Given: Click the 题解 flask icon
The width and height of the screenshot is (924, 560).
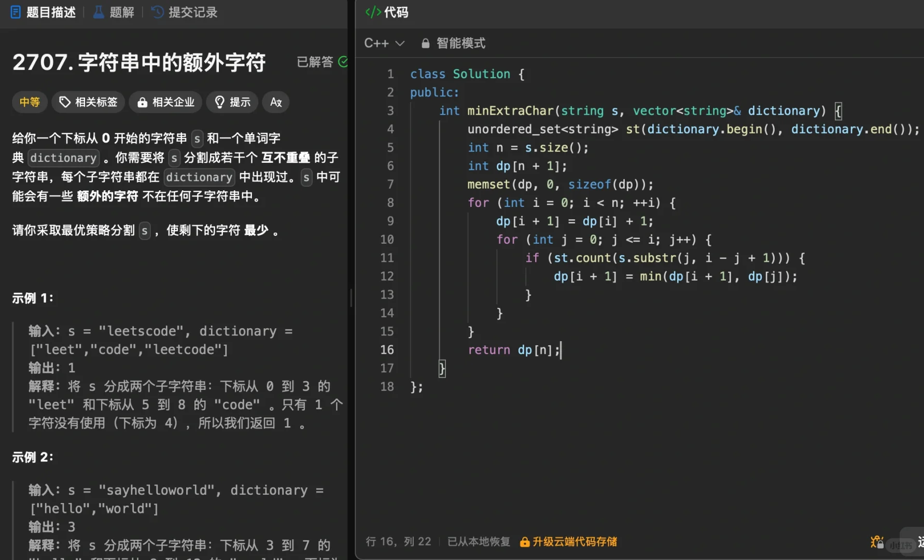Looking at the screenshot, I should point(99,12).
